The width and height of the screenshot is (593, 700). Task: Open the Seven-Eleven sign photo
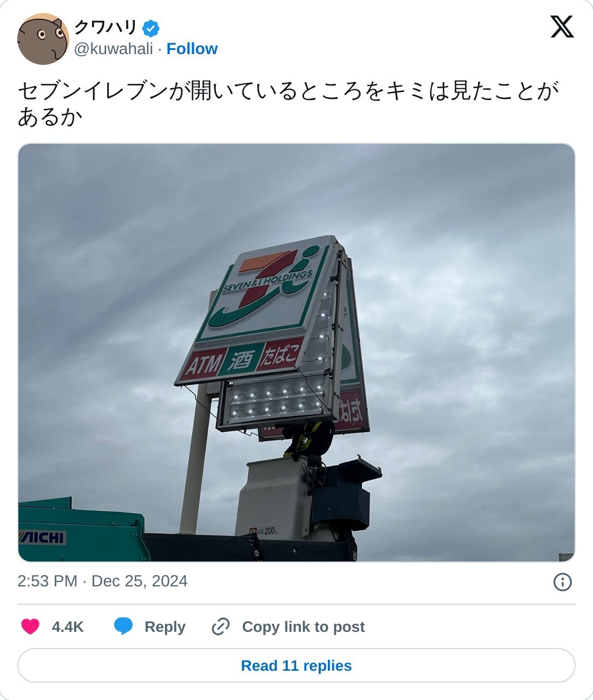[x=296, y=353]
